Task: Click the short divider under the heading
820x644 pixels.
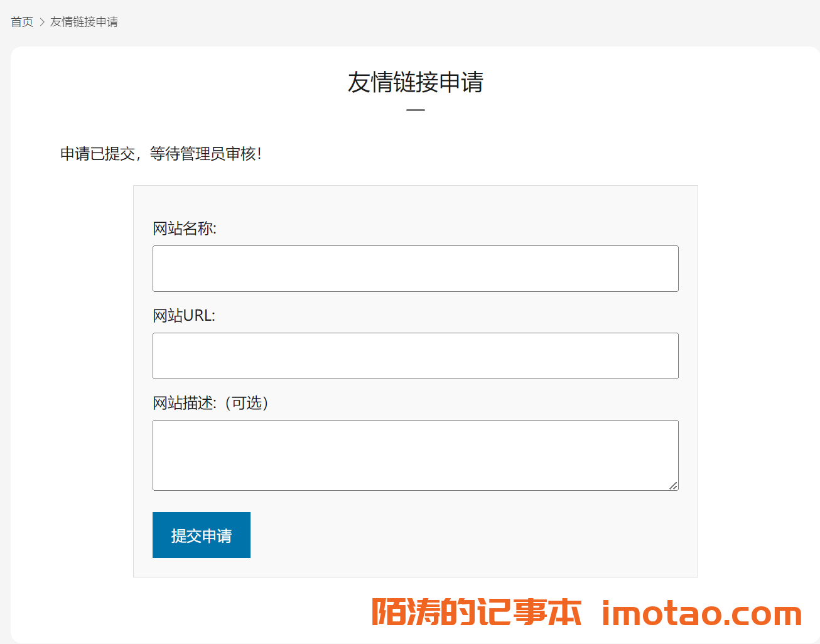Action: pos(415,110)
